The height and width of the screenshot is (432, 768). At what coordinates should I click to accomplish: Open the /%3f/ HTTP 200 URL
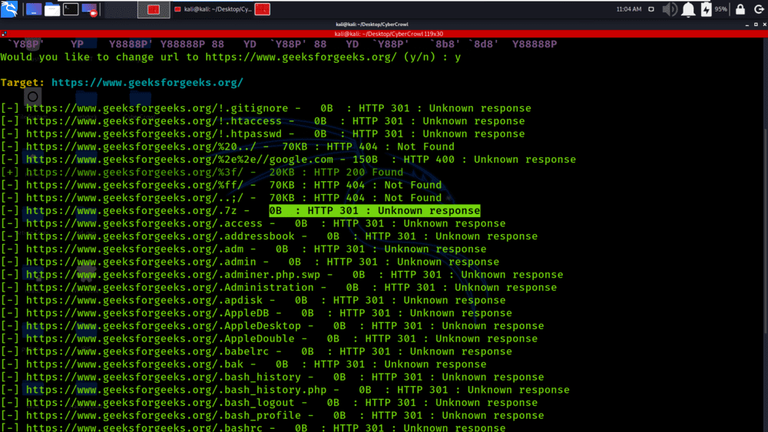[134, 172]
